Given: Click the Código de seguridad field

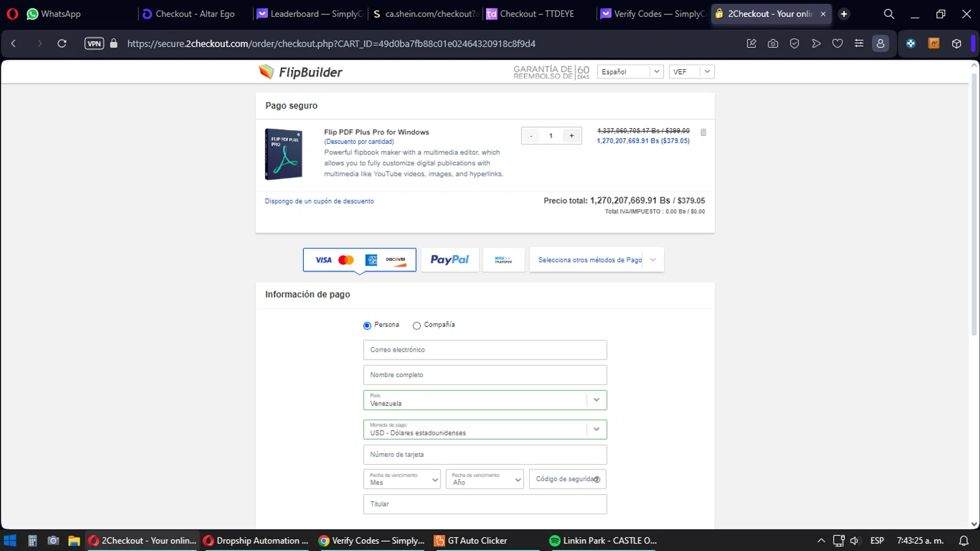Looking at the screenshot, I should point(568,479).
